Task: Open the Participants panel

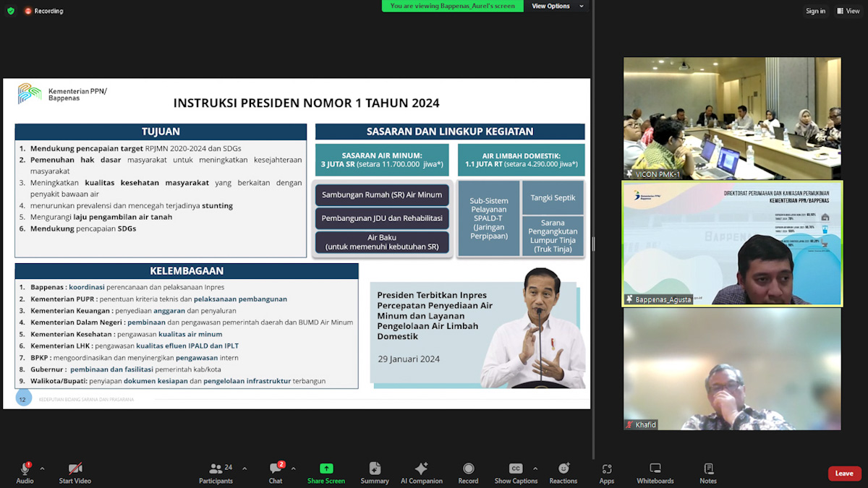Action: pos(216,469)
